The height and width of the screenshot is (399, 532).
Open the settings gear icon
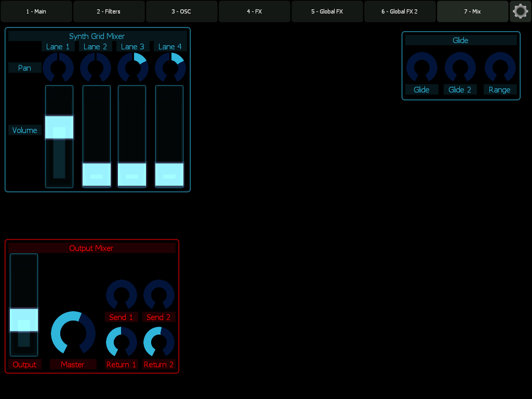(521, 11)
